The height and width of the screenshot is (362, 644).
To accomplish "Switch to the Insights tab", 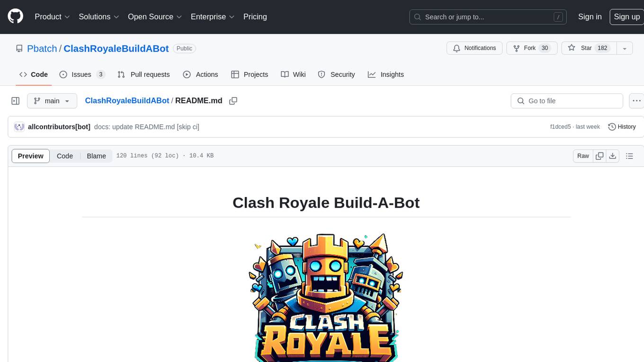I will pos(386,74).
